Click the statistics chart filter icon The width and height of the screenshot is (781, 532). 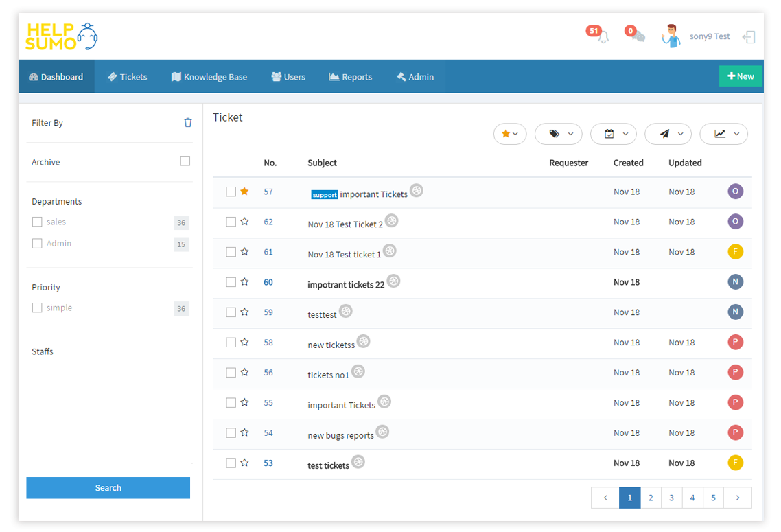point(719,134)
